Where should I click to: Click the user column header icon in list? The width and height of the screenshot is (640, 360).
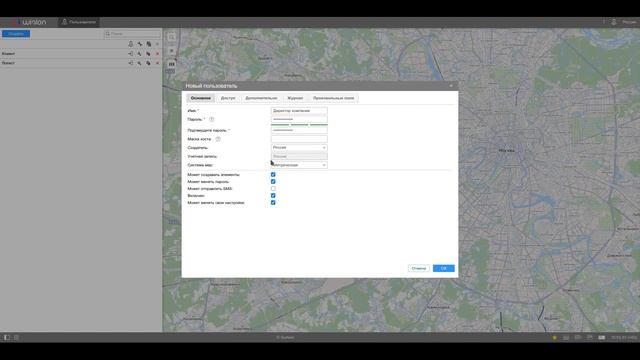(x=131, y=44)
